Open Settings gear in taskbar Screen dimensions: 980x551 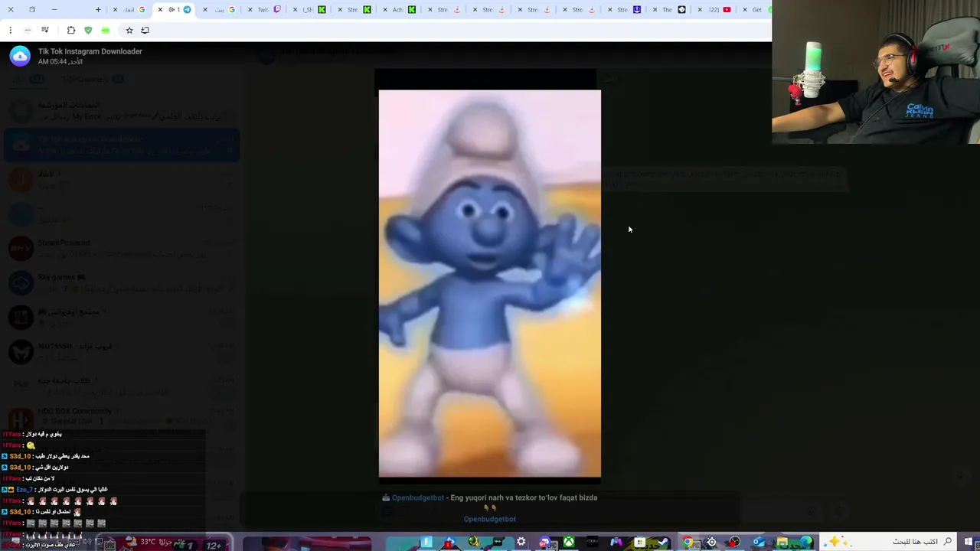pyautogui.click(x=521, y=542)
